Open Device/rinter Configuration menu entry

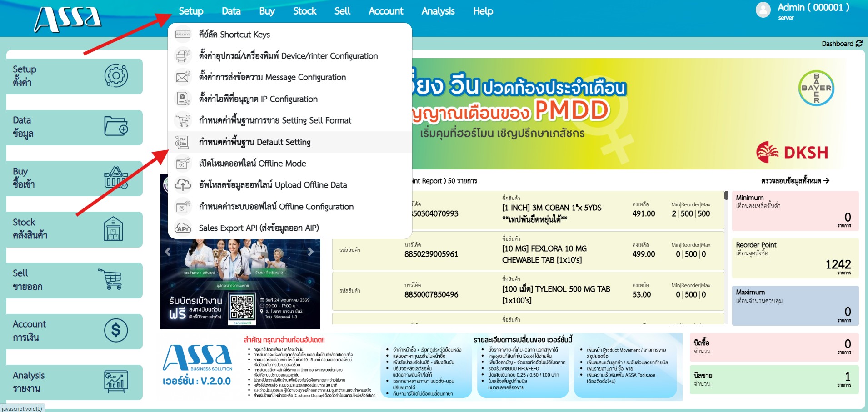pyautogui.click(x=290, y=56)
